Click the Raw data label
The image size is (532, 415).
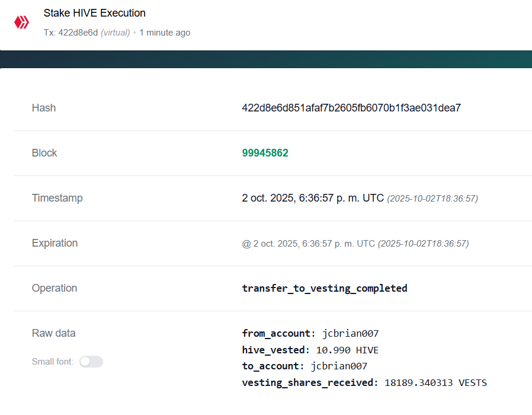(x=53, y=333)
